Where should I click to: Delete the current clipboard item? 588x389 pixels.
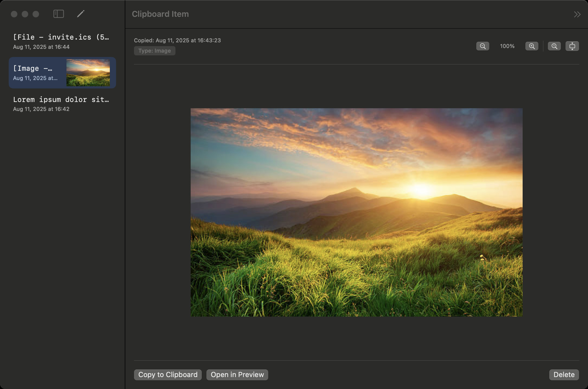click(x=564, y=375)
